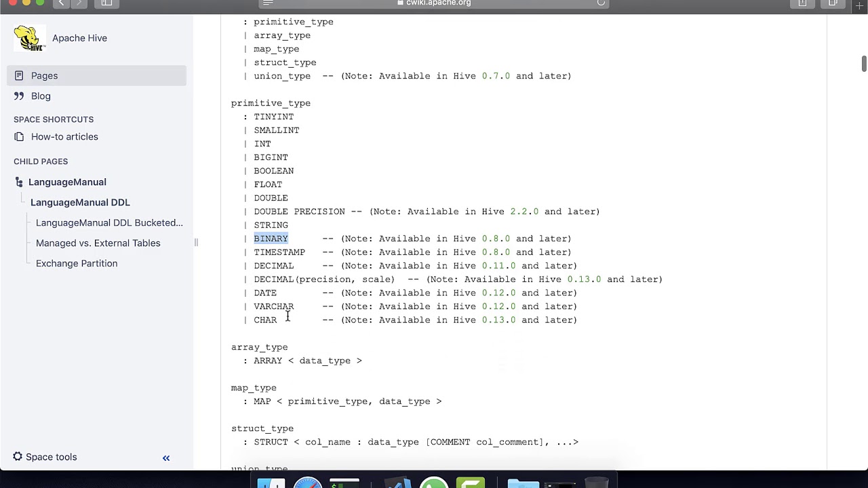Show all tabs in Safari

[x=833, y=3]
